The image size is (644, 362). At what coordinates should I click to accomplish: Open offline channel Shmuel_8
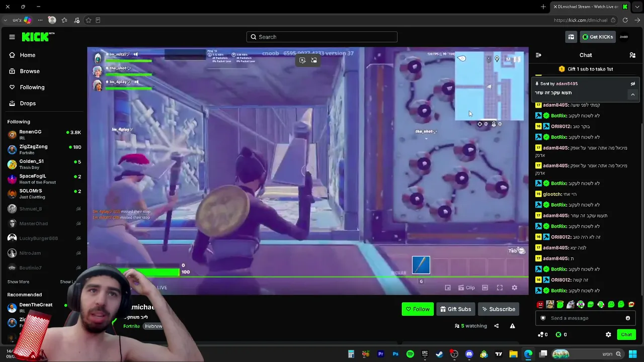pos(44,209)
